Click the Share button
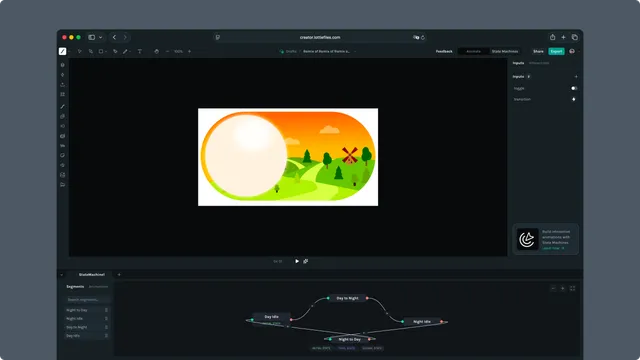 coord(538,51)
